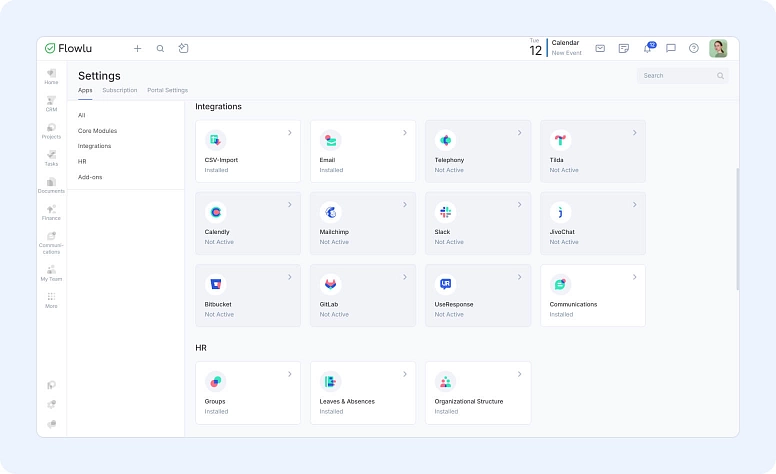The image size is (776, 474).
Task: Switch to the Subscription tab
Action: [x=120, y=90]
